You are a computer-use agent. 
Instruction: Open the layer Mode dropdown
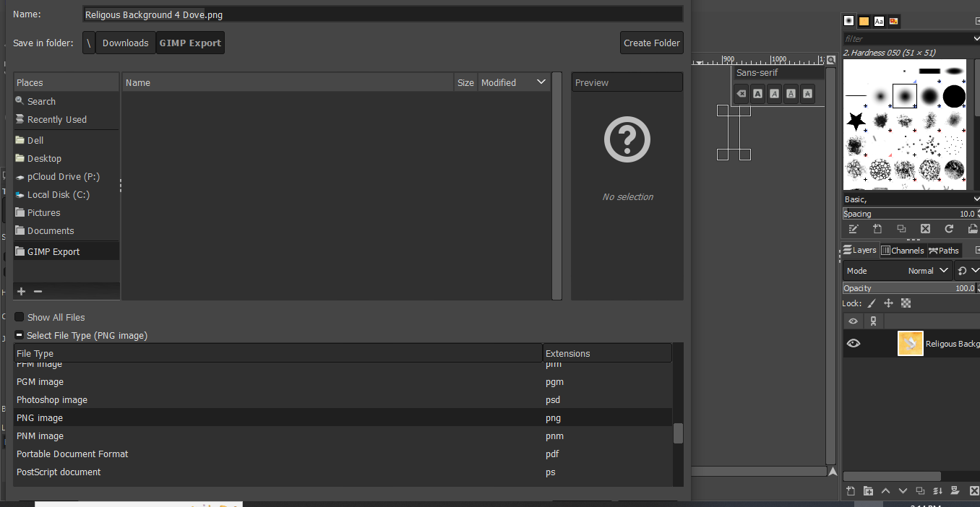898,271
